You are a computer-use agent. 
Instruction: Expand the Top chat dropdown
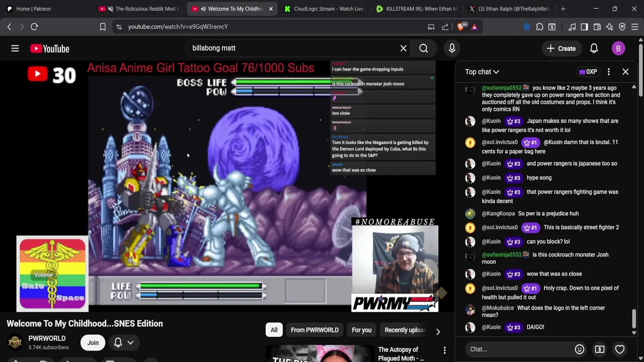tap(482, 72)
